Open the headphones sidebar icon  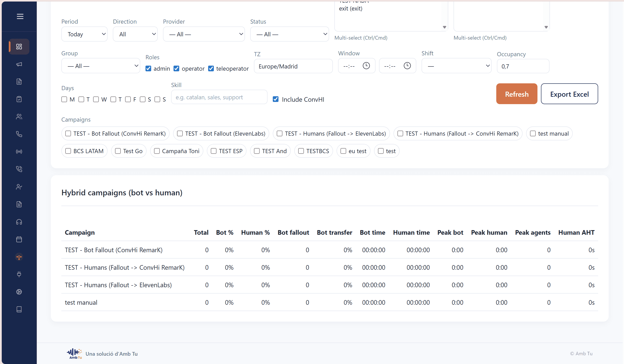(19, 222)
